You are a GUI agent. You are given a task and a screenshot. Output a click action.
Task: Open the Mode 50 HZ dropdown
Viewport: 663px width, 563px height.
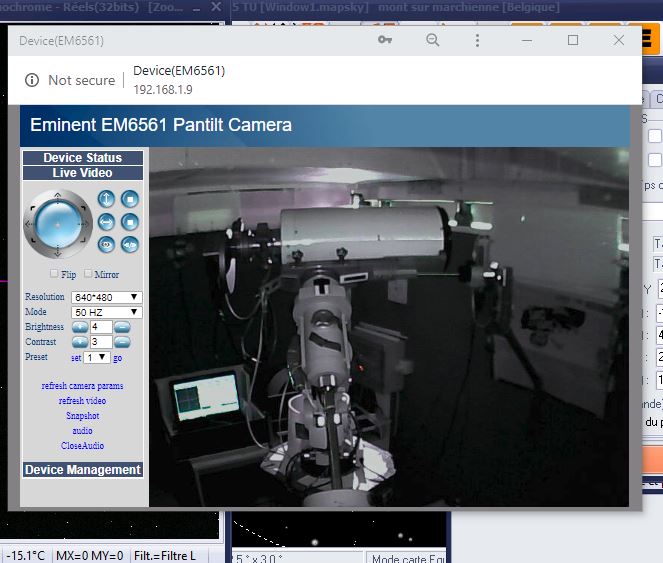(106, 312)
